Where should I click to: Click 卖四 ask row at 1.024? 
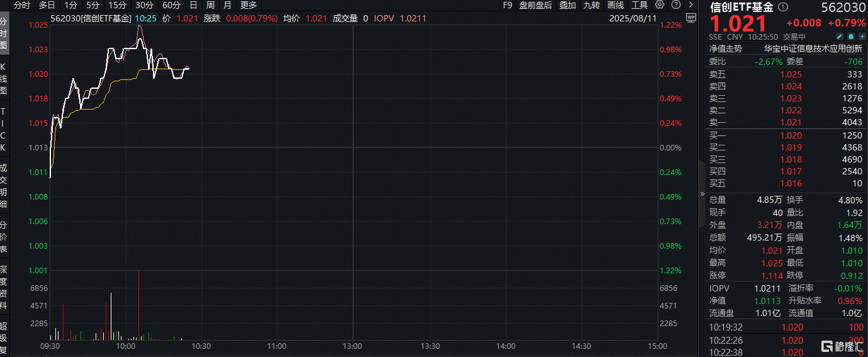[786, 86]
